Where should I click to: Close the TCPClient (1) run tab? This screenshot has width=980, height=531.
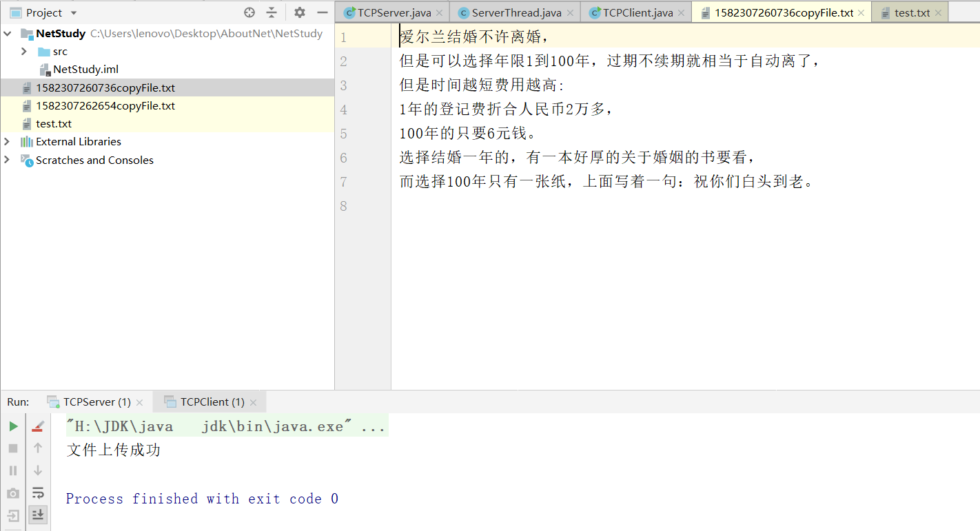[x=254, y=402]
